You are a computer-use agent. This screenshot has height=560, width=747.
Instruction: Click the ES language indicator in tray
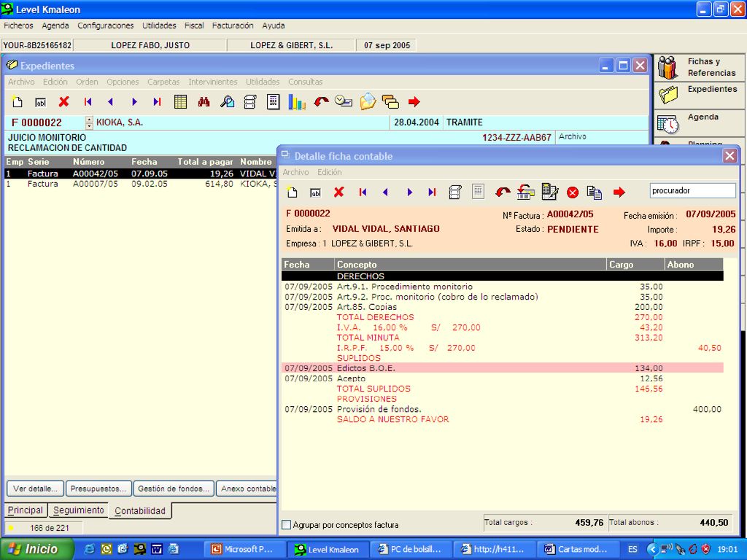coord(632,549)
